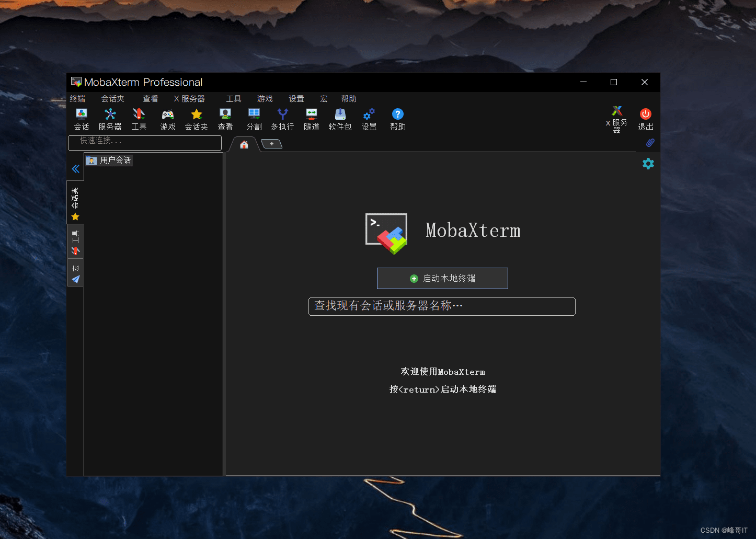Open the 游戏 menu in menu bar
The height and width of the screenshot is (539, 756).
265,99
